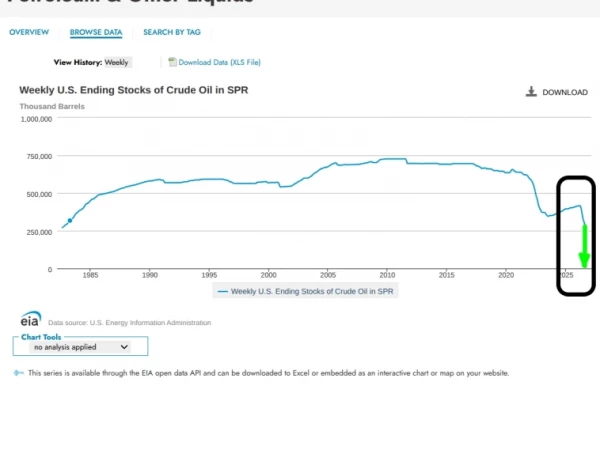600x450 pixels.
Task: Click the API series icon at bottom
Action: point(18,373)
